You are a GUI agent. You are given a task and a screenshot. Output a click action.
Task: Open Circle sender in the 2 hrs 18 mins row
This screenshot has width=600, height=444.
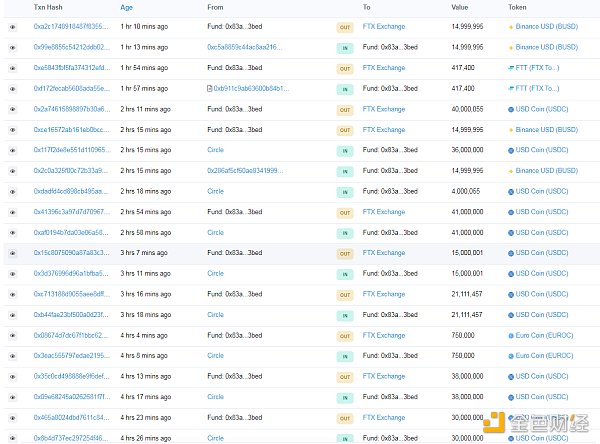[215, 191]
